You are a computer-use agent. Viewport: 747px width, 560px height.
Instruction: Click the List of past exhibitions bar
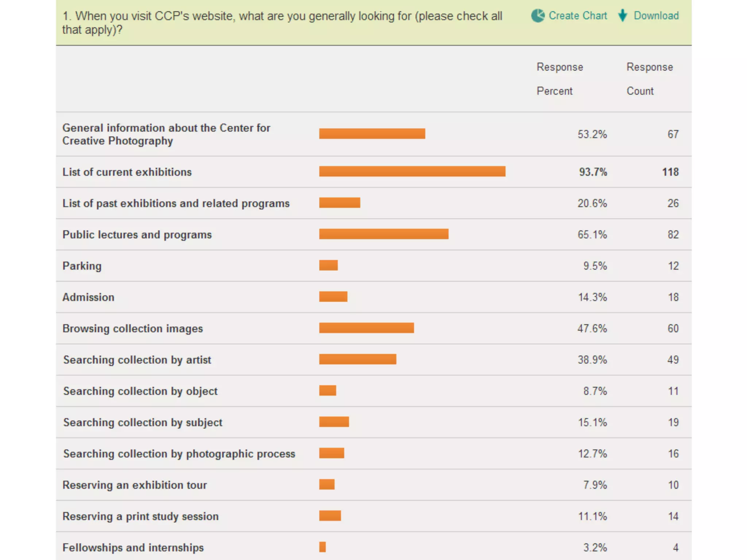tap(340, 203)
